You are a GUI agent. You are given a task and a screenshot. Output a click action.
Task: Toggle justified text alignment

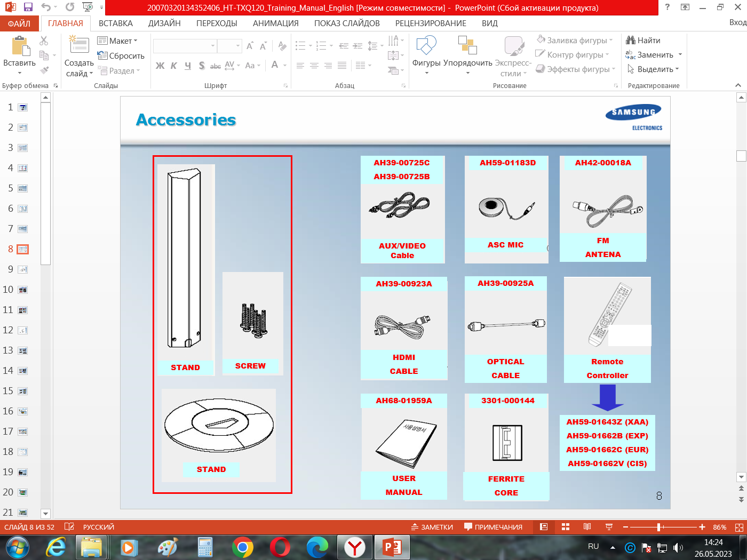click(342, 66)
